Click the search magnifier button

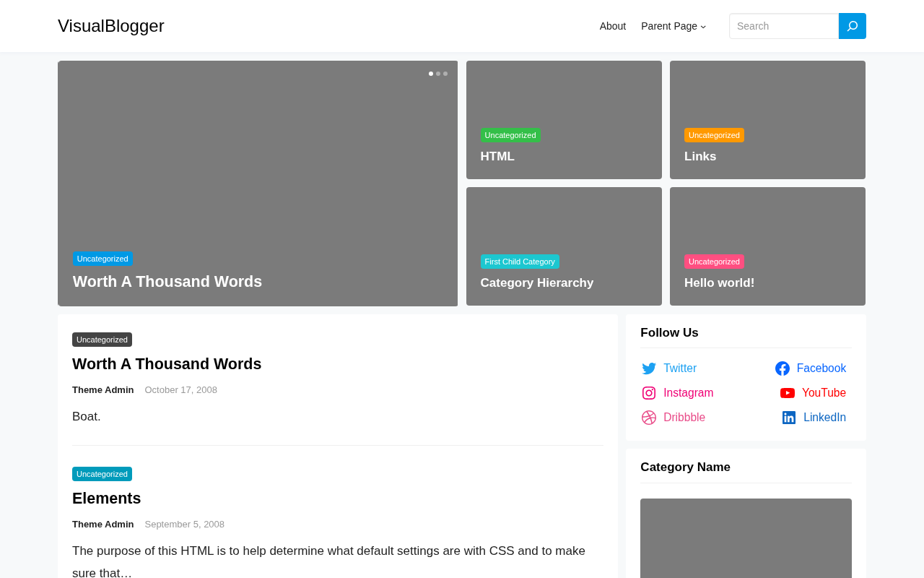(x=853, y=26)
